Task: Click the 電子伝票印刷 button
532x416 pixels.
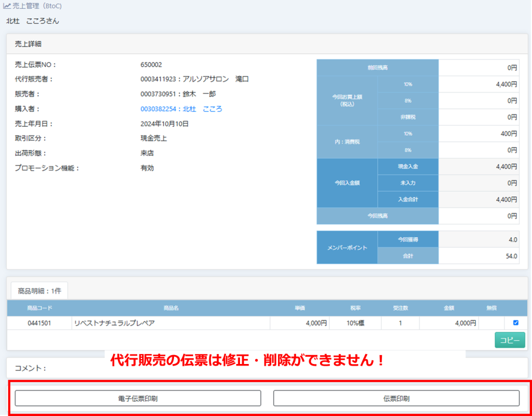Action: click(x=138, y=398)
